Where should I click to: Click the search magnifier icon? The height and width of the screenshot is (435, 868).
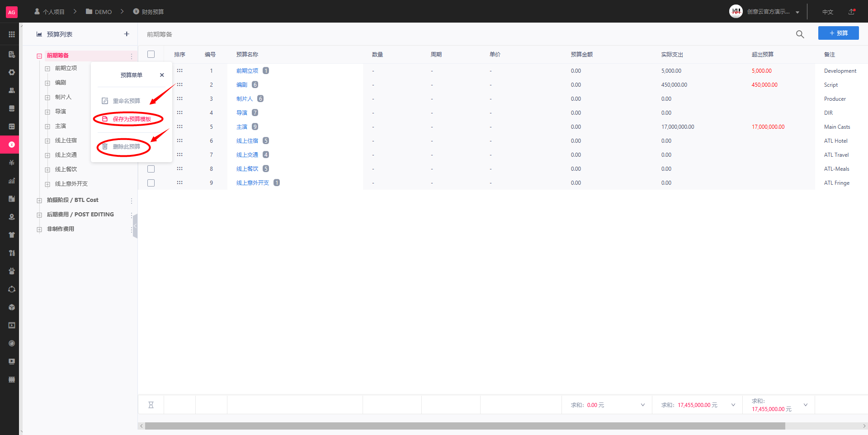(800, 34)
